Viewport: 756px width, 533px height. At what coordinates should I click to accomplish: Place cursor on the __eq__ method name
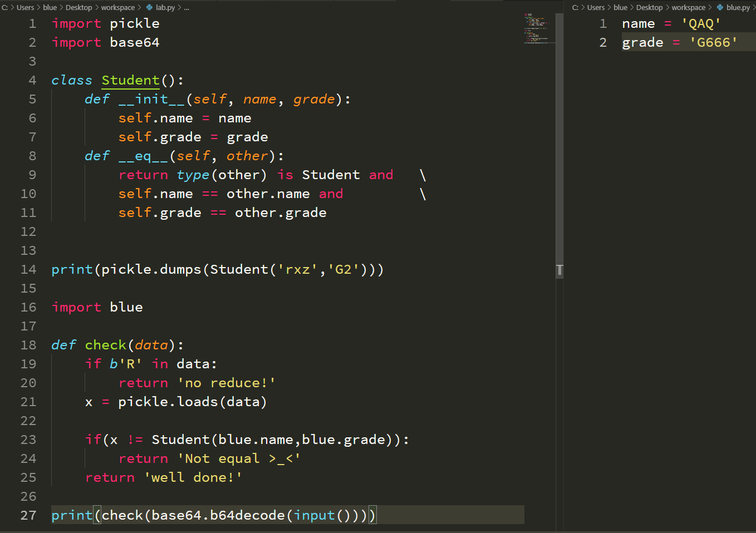point(143,156)
